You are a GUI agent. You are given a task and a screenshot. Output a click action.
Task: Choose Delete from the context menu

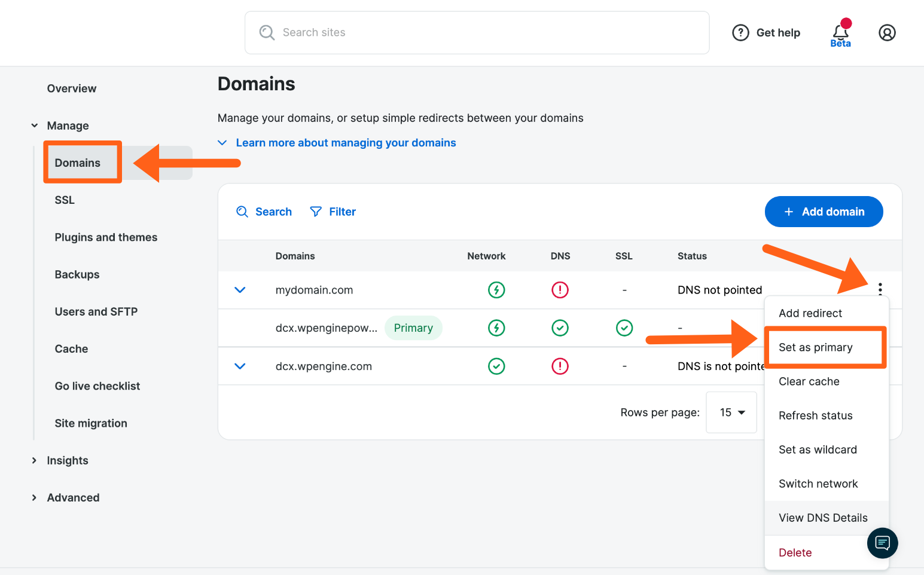795,552
